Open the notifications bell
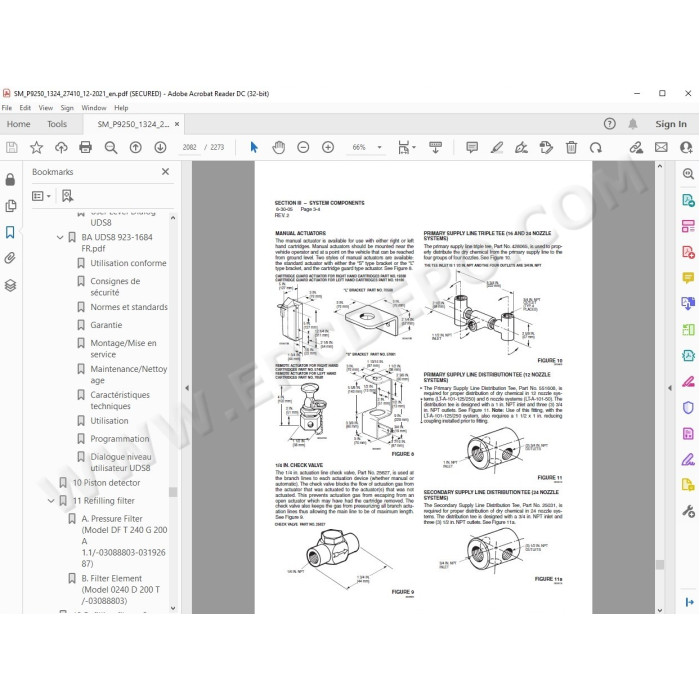 point(633,124)
